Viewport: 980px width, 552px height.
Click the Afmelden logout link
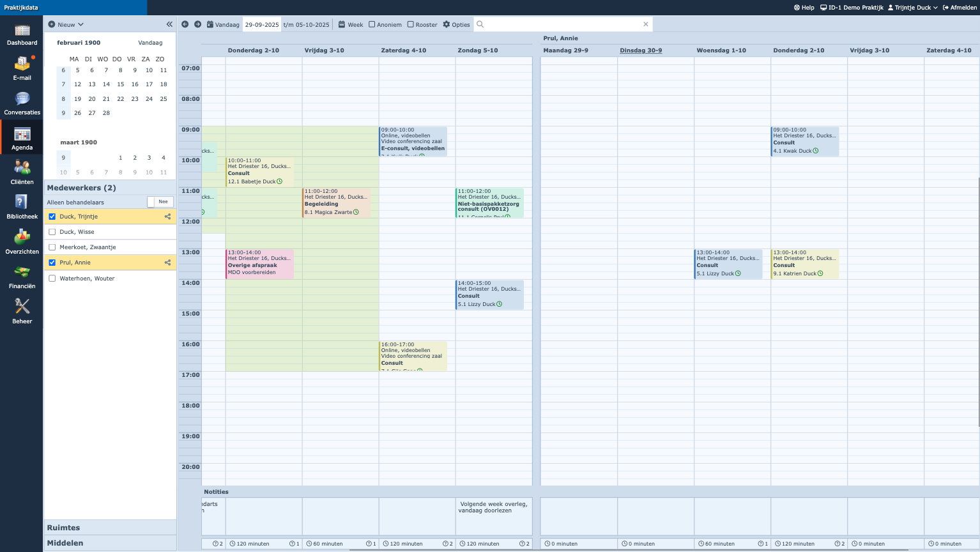[960, 8]
